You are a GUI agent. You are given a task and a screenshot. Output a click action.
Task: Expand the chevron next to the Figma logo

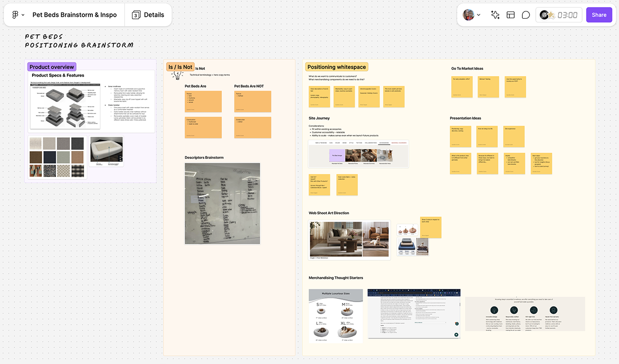tap(22, 14)
